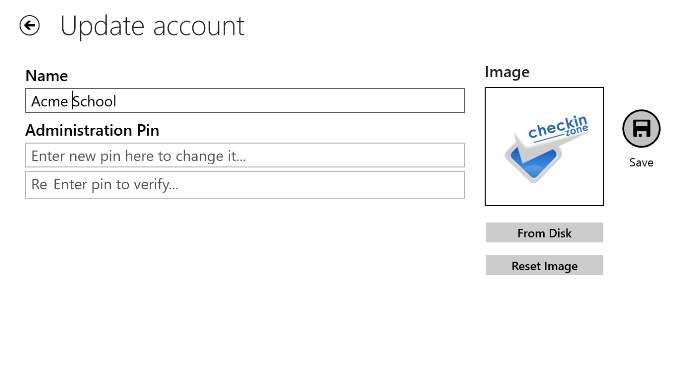Focus the Re-Enter pin to verify field
The height and width of the screenshot is (381, 678).
245,185
